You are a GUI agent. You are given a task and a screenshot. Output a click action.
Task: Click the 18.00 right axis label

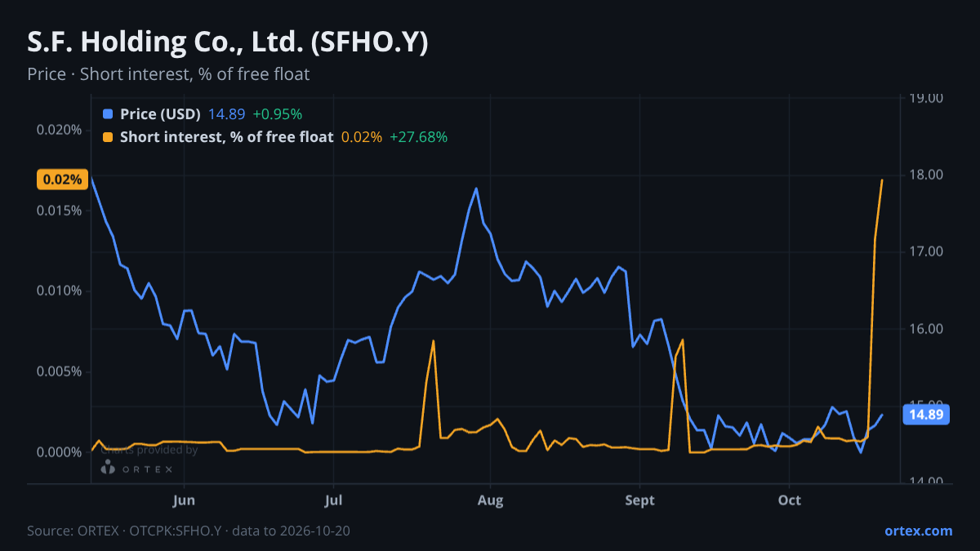click(x=926, y=175)
